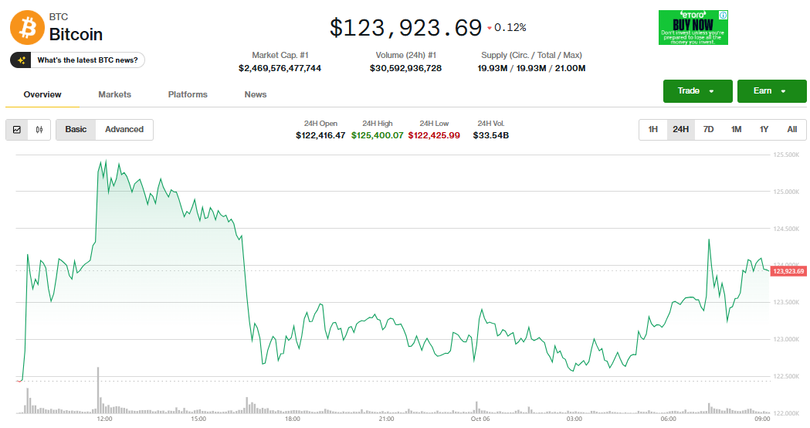
Task: Click the eToro Buy Now ad
Action: 692,27
